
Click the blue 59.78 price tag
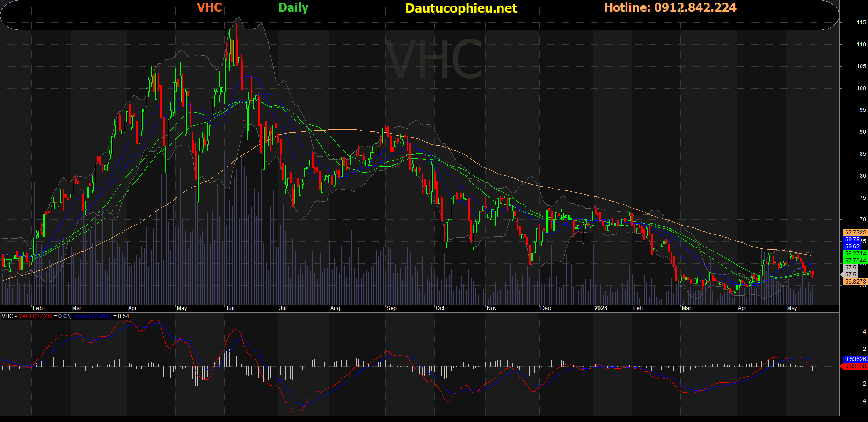pyautogui.click(x=852, y=240)
